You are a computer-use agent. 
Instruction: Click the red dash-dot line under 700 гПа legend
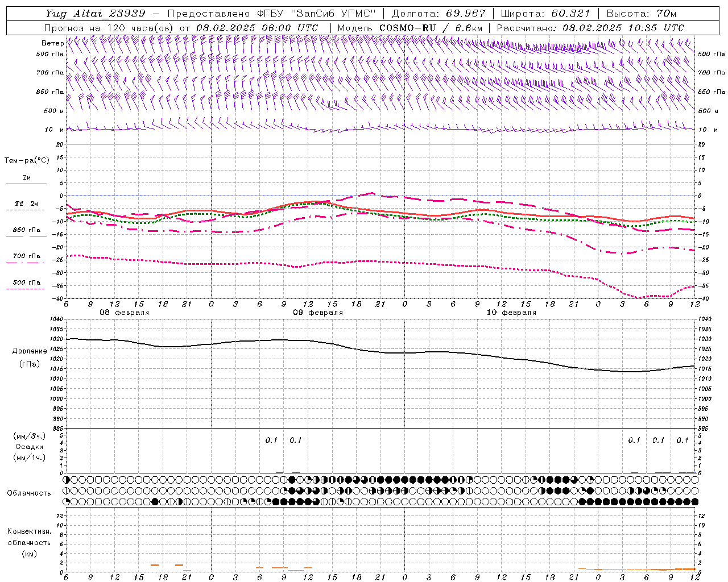click(26, 263)
